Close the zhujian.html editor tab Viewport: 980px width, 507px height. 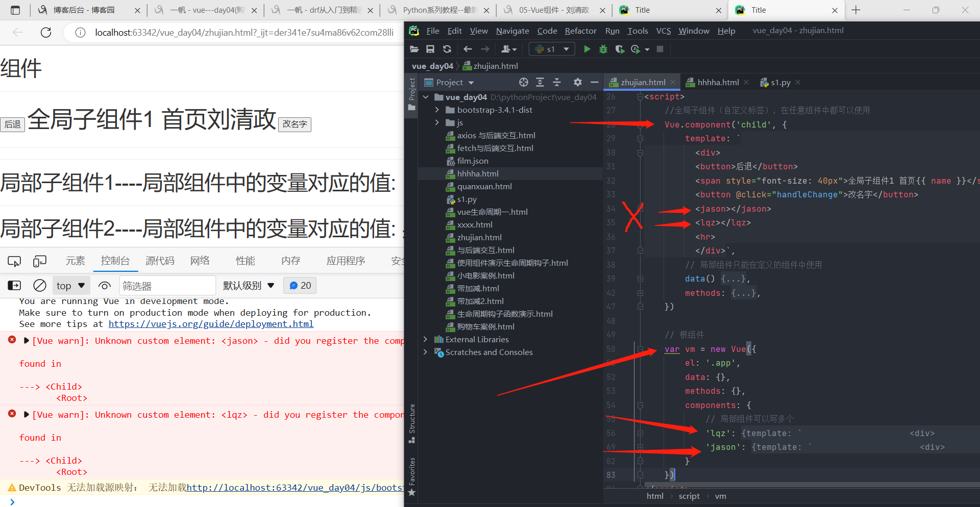(x=673, y=82)
